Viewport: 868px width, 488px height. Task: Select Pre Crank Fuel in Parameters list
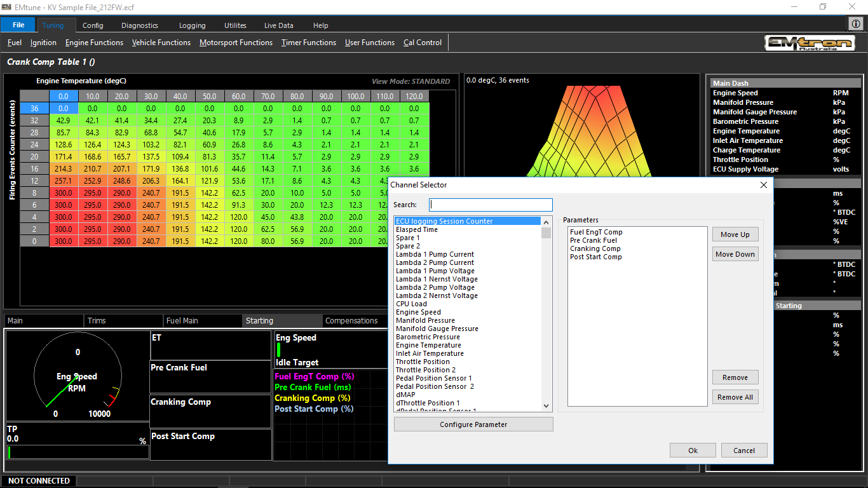coord(593,240)
